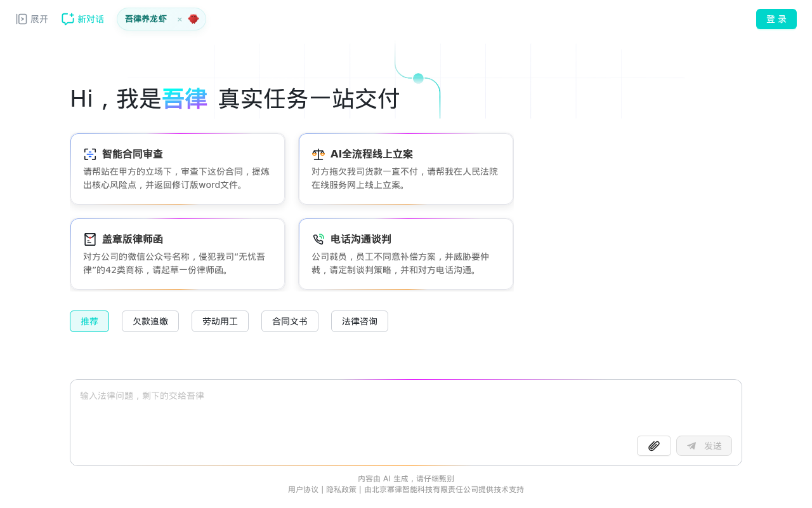
Task: Click the stamped letter icon beside 盖章版律师函
Action: pyautogui.click(x=90, y=239)
